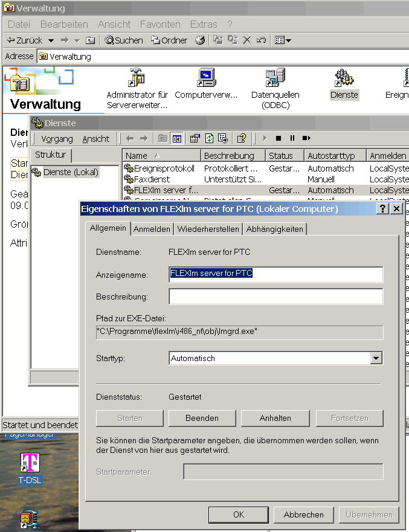The height and width of the screenshot is (532, 409).
Task: Click the Beschreibung input field
Action: (275, 296)
